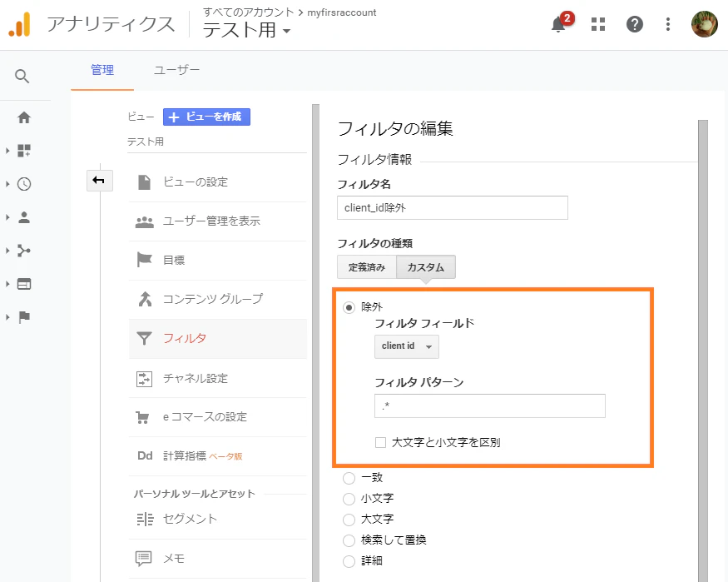
Task: Open the three-dot overflow menu
Action: click(x=667, y=24)
